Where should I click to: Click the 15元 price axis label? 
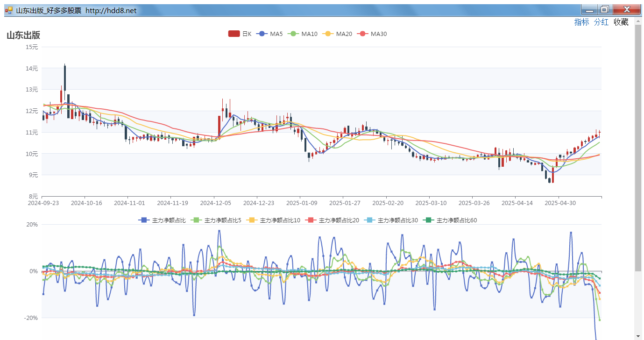(x=32, y=47)
